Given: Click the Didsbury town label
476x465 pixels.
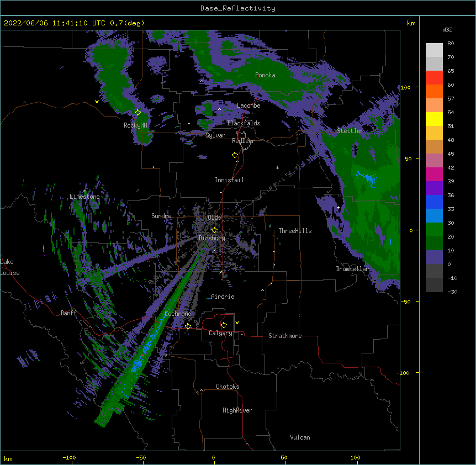Looking at the screenshot, I should tap(212, 238).
